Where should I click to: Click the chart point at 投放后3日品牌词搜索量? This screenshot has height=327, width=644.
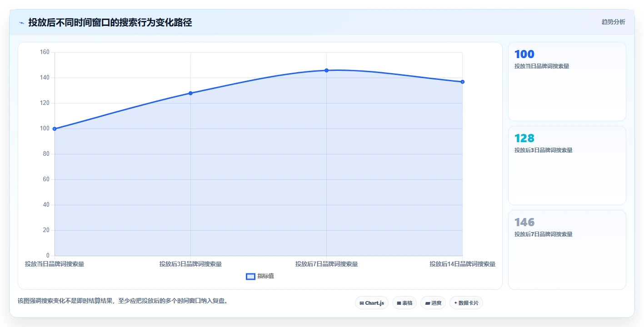click(190, 93)
